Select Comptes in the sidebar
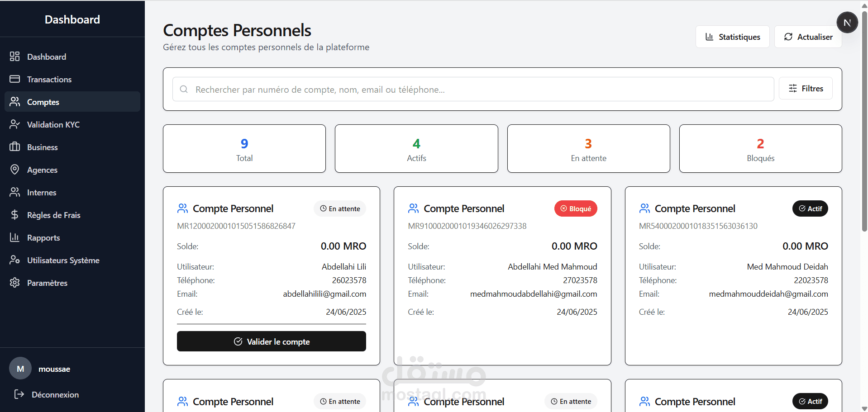The image size is (868, 412). (72, 102)
